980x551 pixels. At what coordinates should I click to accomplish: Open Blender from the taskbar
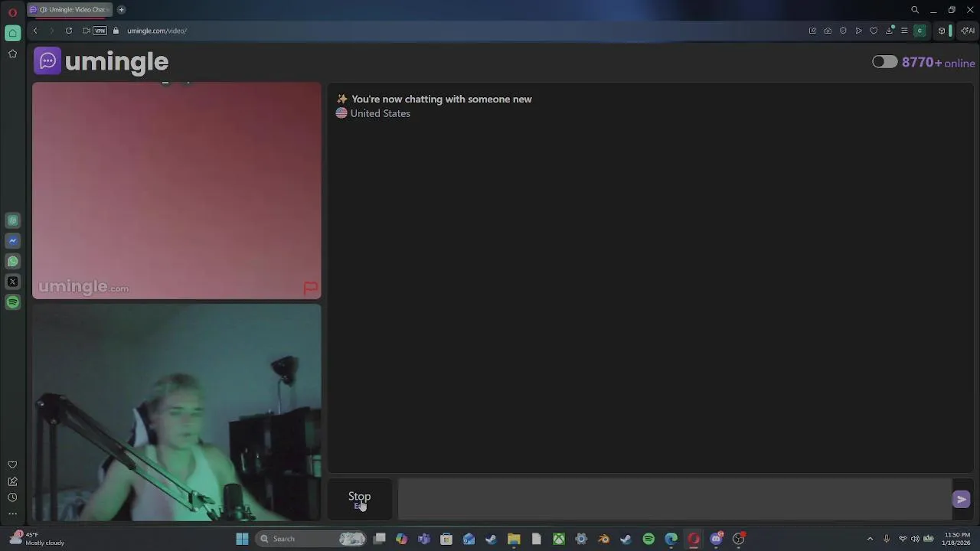(x=603, y=539)
